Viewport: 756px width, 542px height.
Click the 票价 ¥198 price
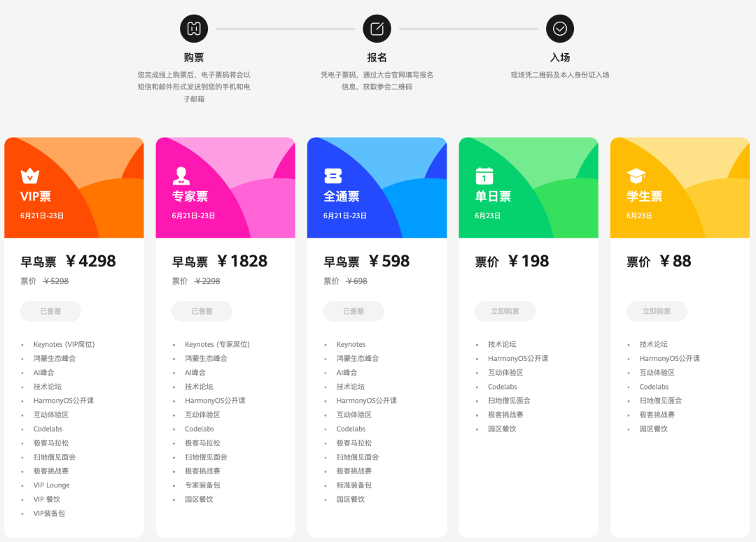[x=512, y=261]
